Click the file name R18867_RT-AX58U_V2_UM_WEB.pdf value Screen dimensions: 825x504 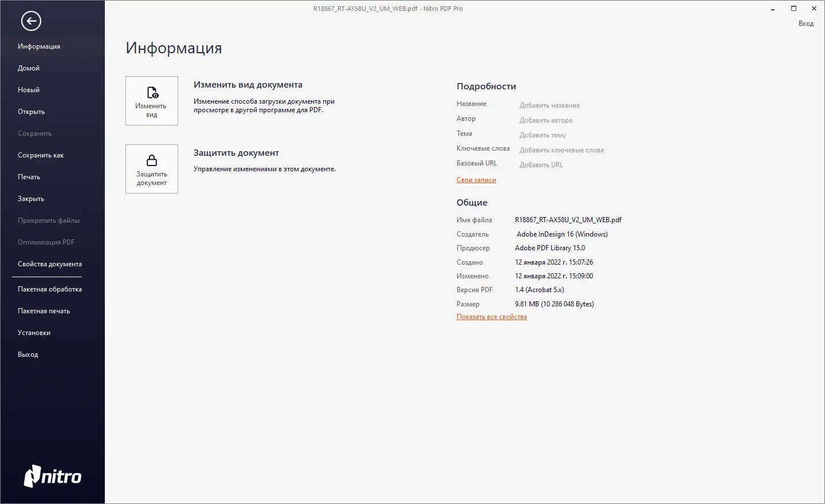coord(568,220)
